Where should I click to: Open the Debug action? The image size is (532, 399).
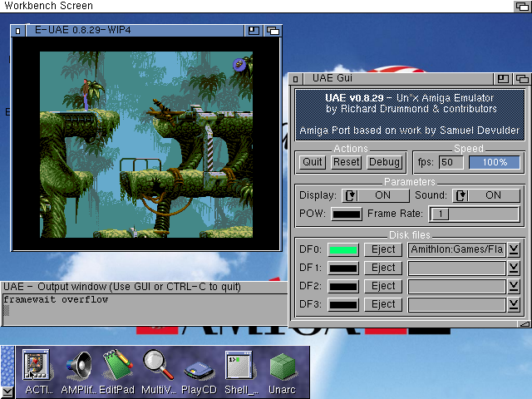pyautogui.click(x=384, y=162)
